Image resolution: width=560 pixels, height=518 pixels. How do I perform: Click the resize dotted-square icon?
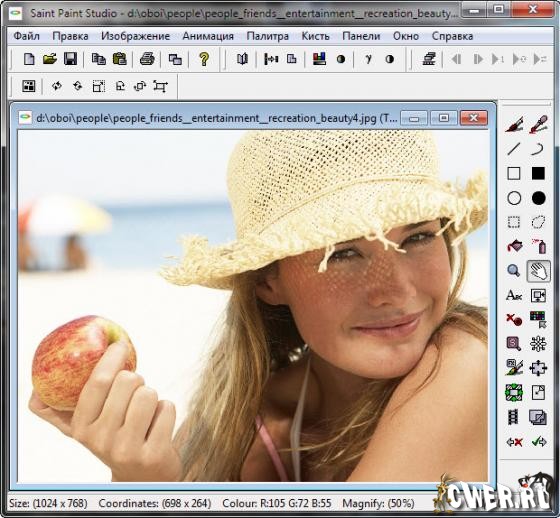99,86
